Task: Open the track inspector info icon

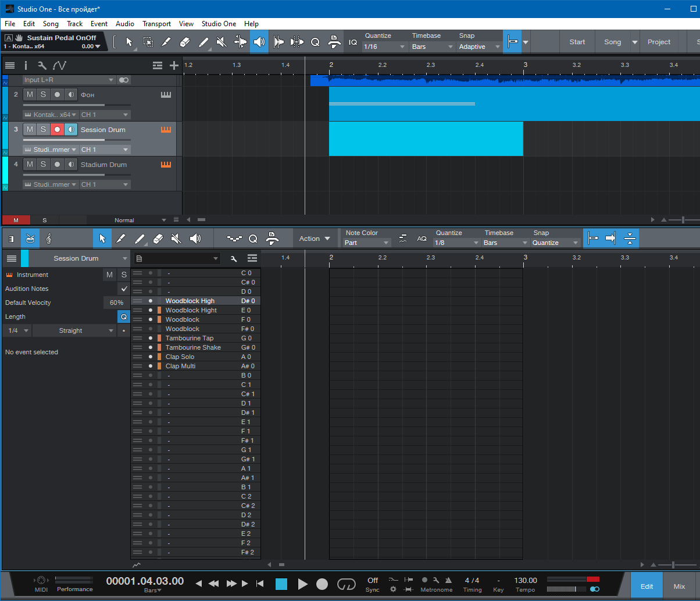Action: tap(26, 66)
